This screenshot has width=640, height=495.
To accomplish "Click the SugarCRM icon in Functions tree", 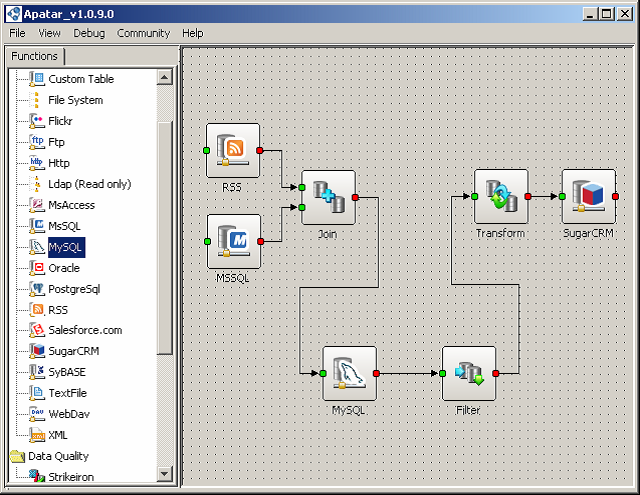I will tap(37, 351).
